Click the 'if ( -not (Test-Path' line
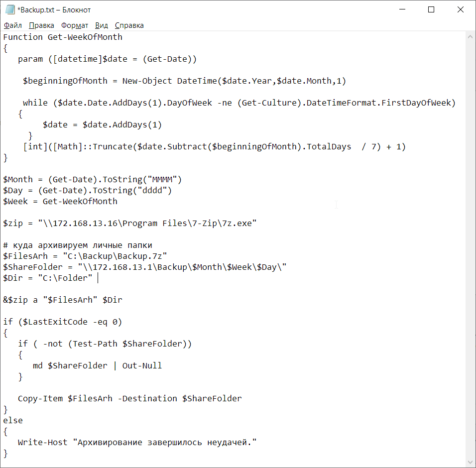This screenshot has height=468, width=476. coord(105,344)
